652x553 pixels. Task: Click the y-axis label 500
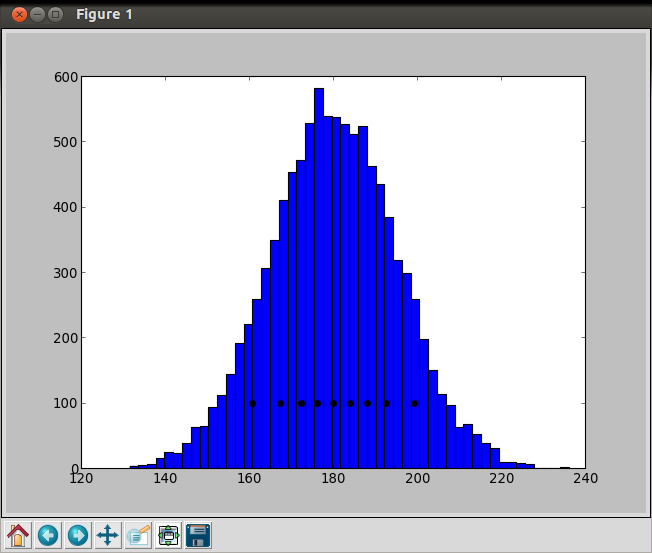66,142
